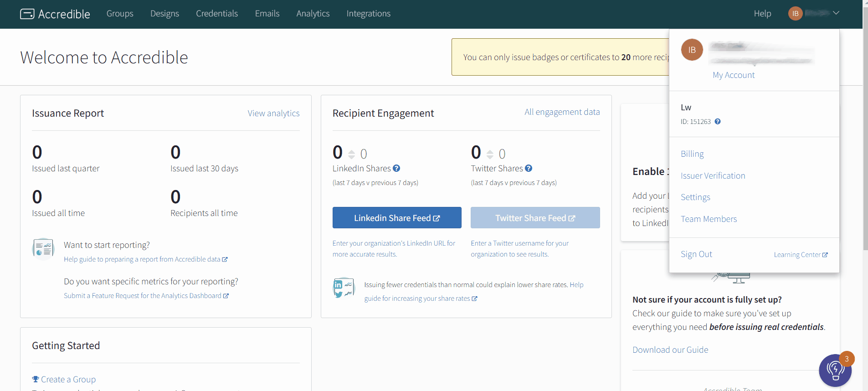Click the 'Issued last 30 days' label
Screen dimensions: 868x391
204,169
